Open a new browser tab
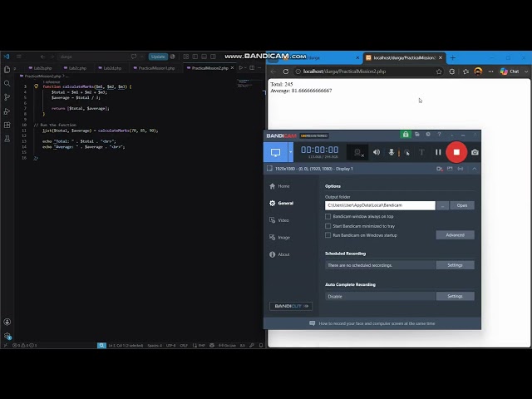 coord(452,58)
